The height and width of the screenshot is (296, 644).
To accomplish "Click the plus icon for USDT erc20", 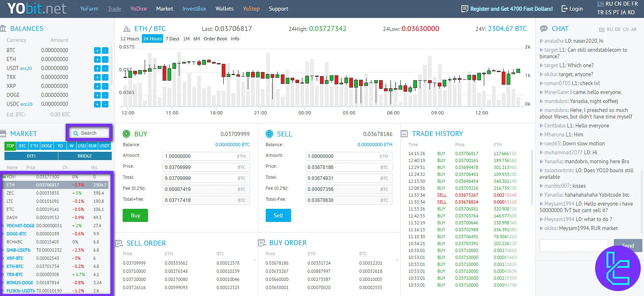I will pos(97,68).
